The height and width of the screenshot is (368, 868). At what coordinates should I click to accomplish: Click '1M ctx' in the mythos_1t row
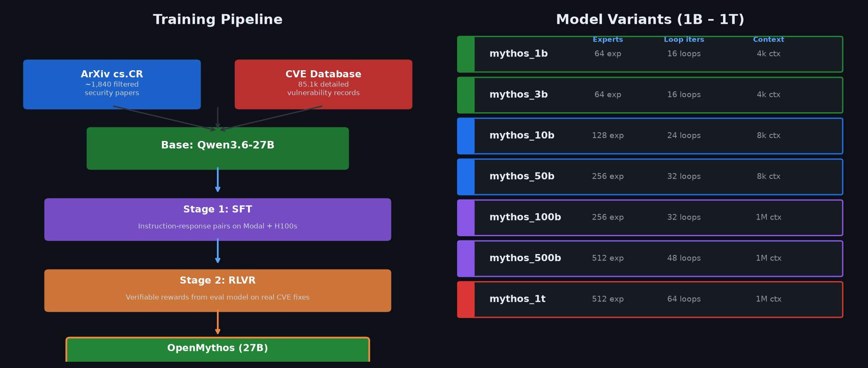[769, 299]
